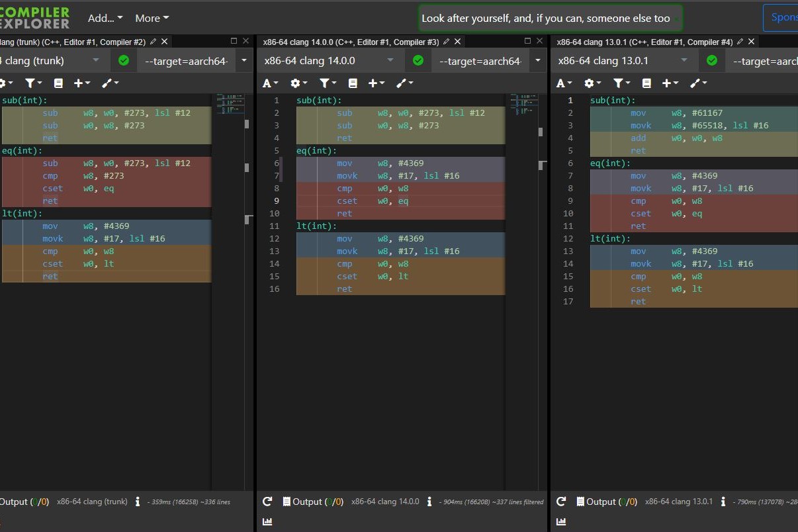Click green compile status check in clang 13.0.1 pane

[712, 60]
